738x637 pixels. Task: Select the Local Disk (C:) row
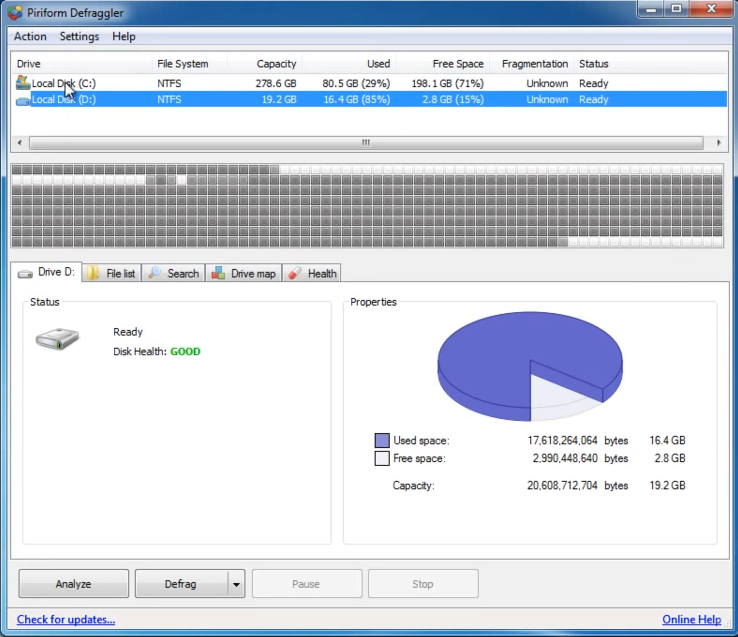(x=369, y=83)
